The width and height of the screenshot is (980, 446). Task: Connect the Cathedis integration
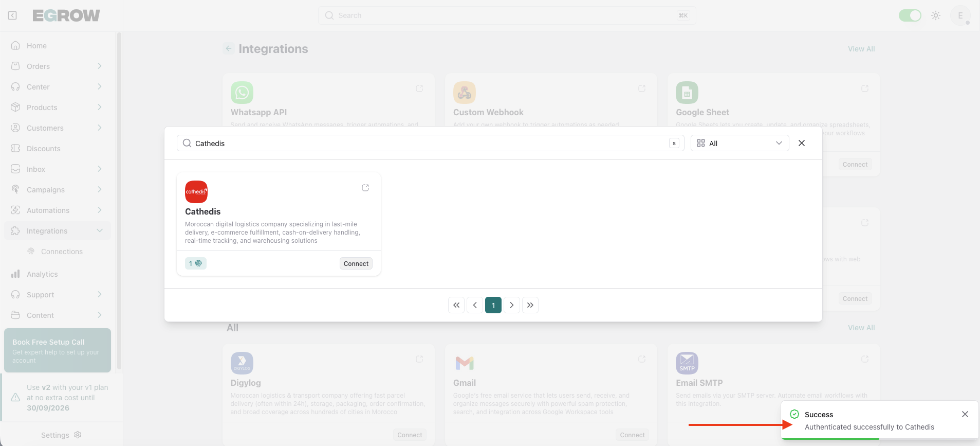[356, 263]
